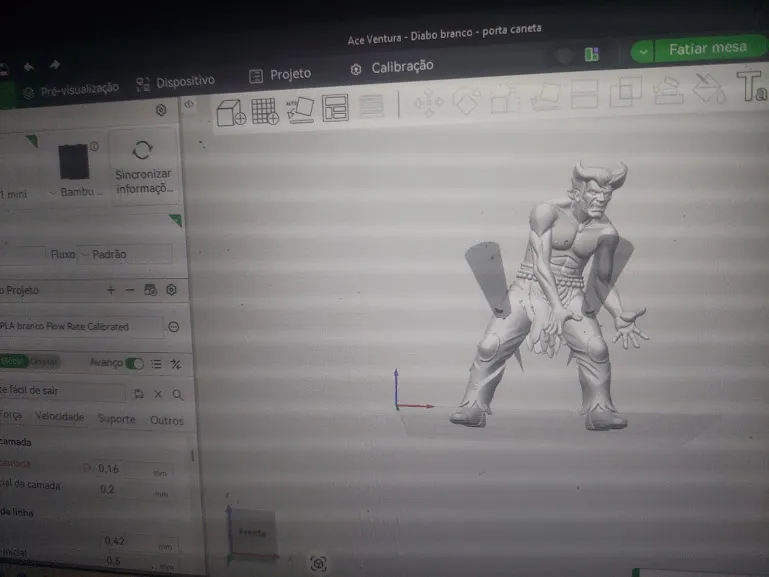Image resolution: width=769 pixels, height=577 pixels.
Task: Click the Frente view cube
Action: click(253, 533)
